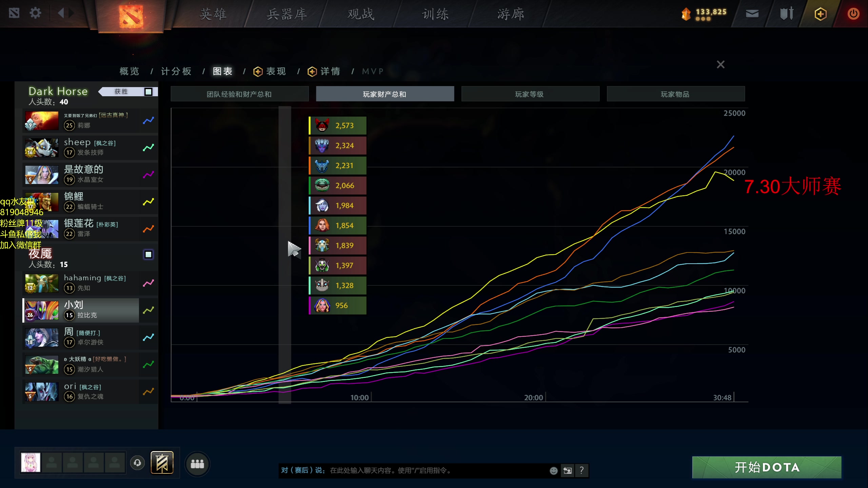Image resolution: width=868 pixels, height=488 pixels.
Task: Switch to the 详情 sub-tab
Action: pos(324,71)
